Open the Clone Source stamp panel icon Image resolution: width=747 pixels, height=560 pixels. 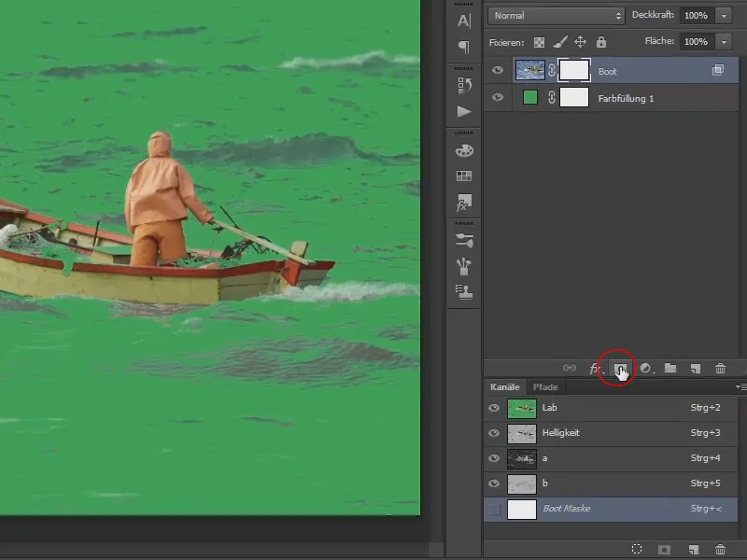point(464,292)
